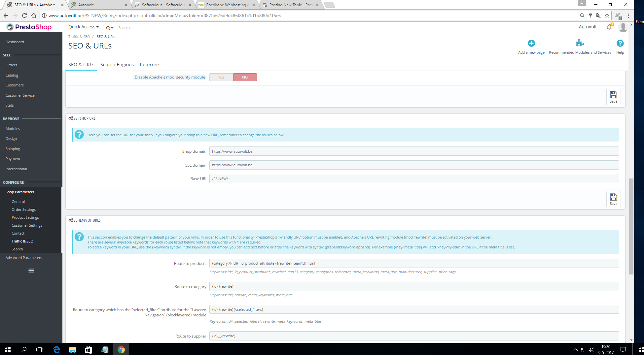Viewport: 644px width, 355px height.
Task: Open Windows Start menu
Action: click(8, 349)
